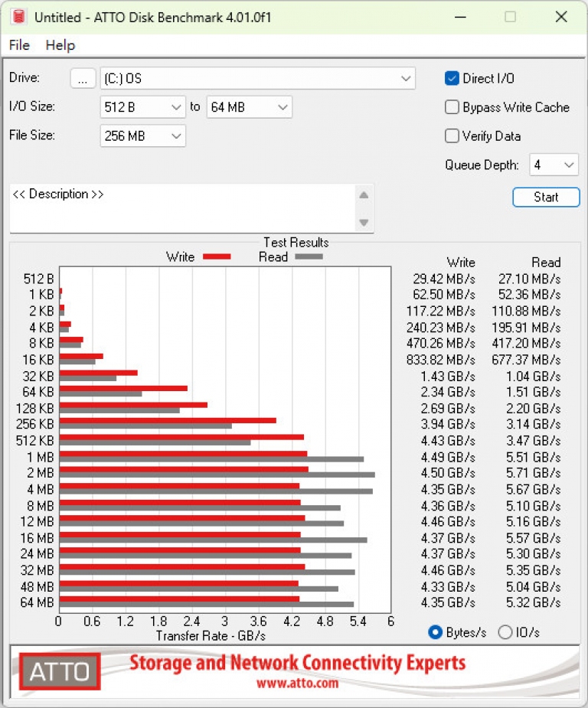588x708 pixels.
Task: Click the description scroll down arrow
Action: point(364,222)
